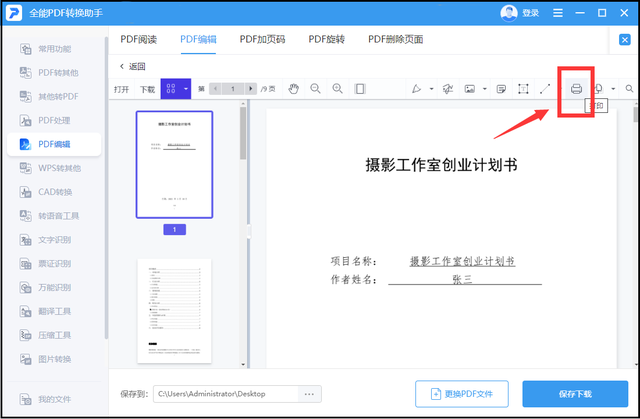This screenshot has height=419, width=640.
Task: Close the panel with blue X button
Action: pyautogui.click(x=624, y=40)
